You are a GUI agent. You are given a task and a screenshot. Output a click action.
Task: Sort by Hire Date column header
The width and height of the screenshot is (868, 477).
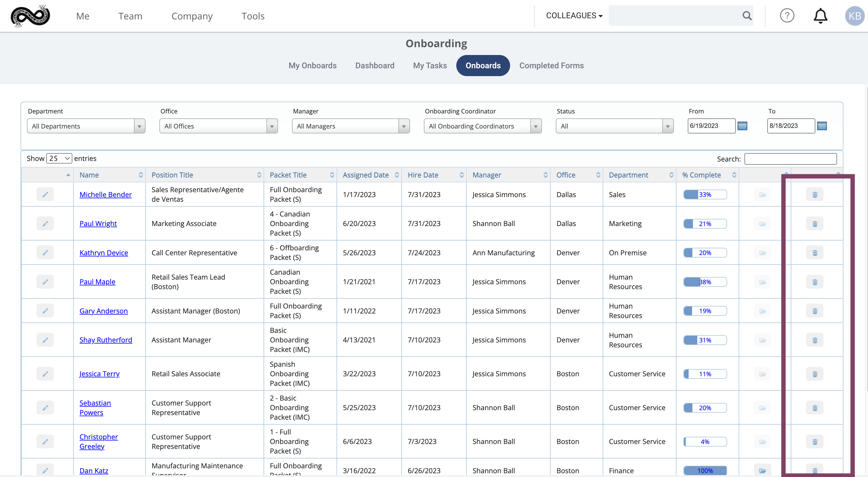click(x=434, y=175)
